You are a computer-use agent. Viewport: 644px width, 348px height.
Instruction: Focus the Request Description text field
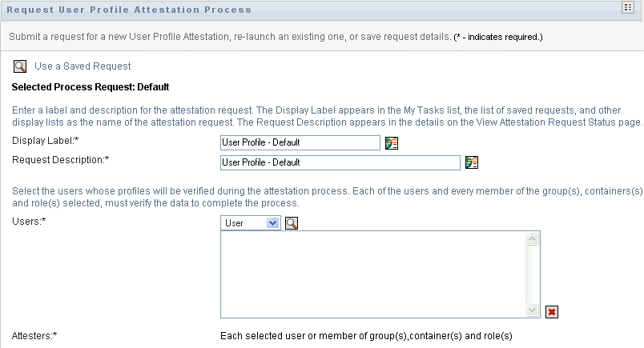(x=340, y=162)
